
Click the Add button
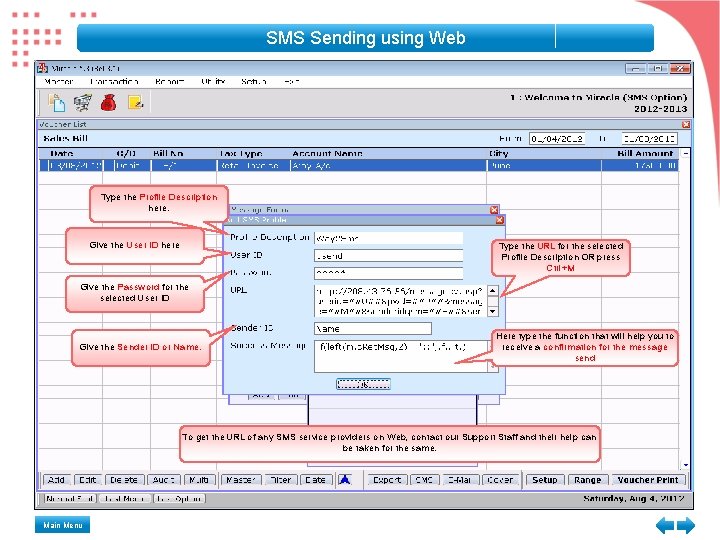pos(56,480)
